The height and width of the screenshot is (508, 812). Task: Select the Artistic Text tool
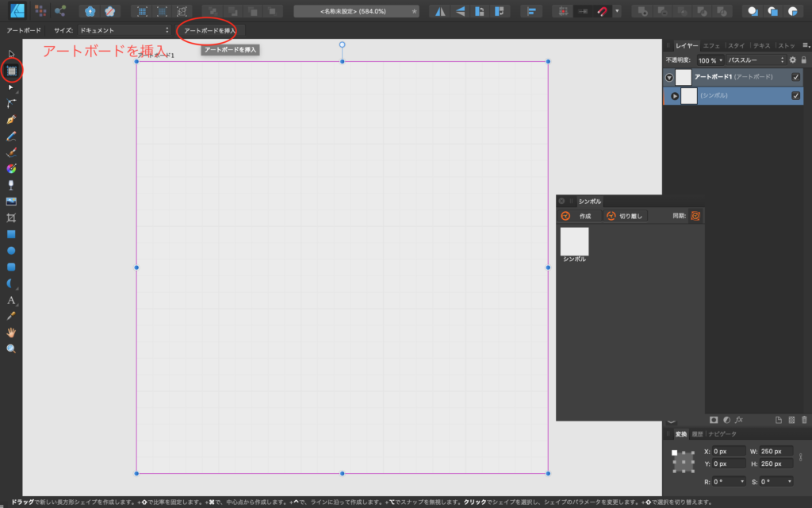[11, 300]
